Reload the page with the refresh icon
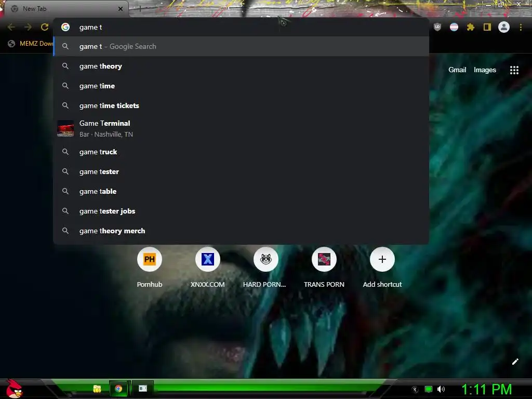 pyautogui.click(x=45, y=27)
